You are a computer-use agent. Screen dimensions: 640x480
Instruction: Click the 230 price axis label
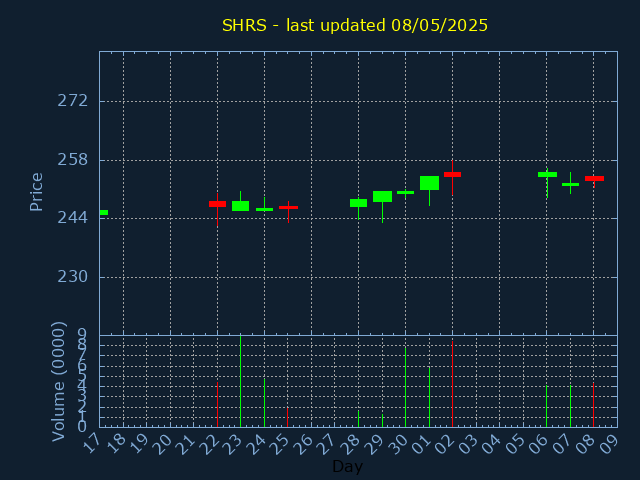point(73,277)
